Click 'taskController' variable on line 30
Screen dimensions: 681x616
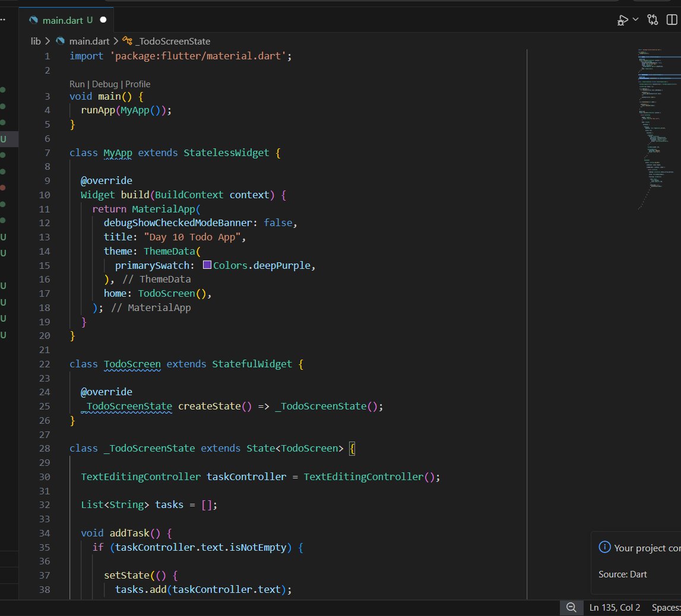(246, 477)
